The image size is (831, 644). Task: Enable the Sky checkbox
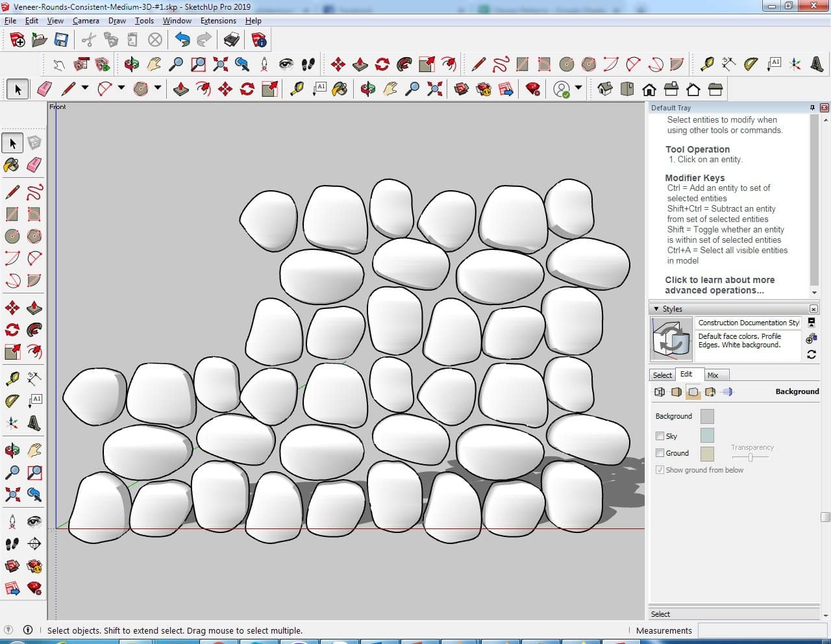[660, 436]
